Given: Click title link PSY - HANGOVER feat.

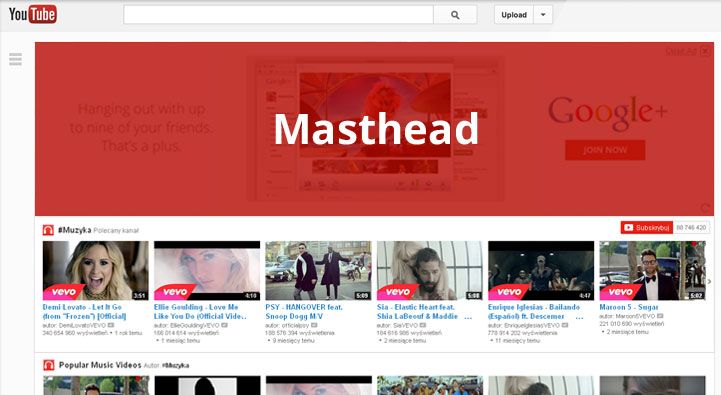Looking at the screenshot, I should [304, 312].
